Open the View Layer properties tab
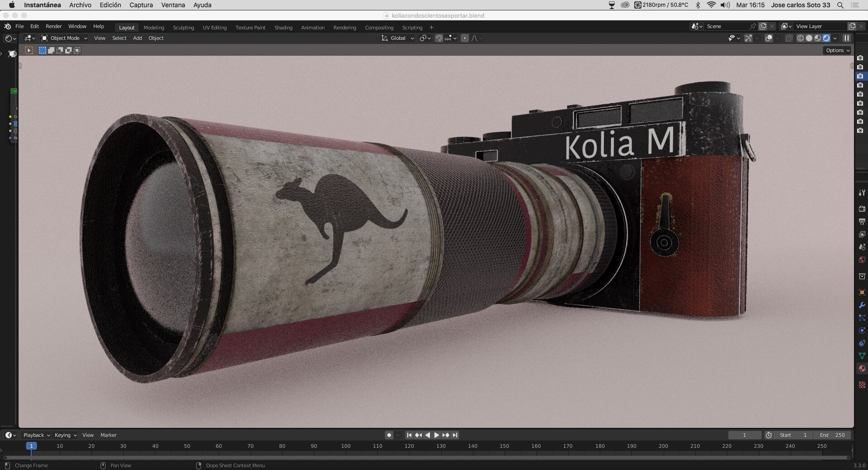Viewport: 868px width, 470px height. [862, 234]
